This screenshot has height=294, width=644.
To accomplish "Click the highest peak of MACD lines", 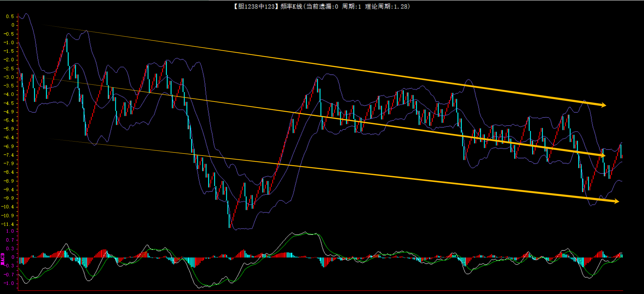I will click(305, 232).
